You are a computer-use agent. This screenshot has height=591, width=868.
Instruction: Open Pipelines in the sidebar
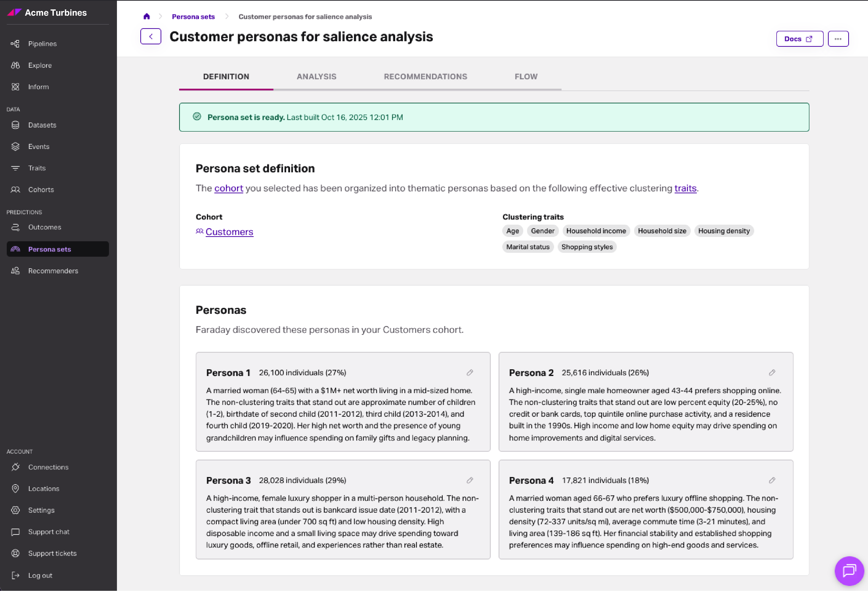[42, 44]
